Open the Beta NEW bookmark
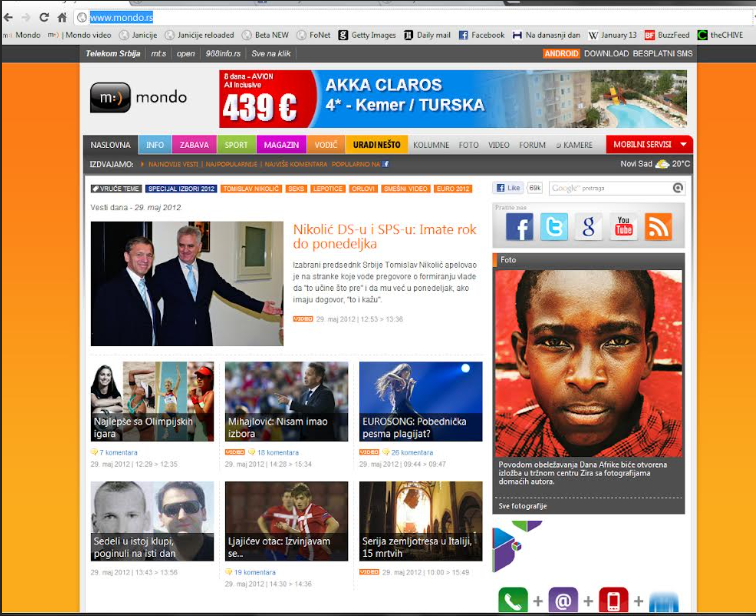The width and height of the screenshot is (756, 616). (265, 35)
